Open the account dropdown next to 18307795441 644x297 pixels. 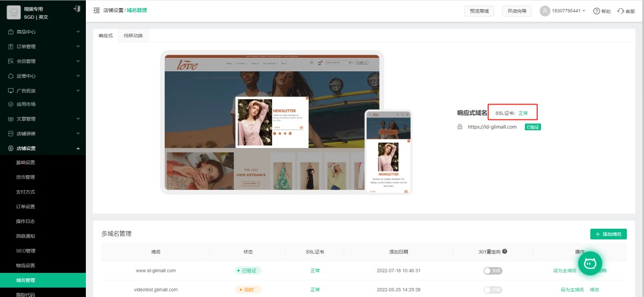583,11
